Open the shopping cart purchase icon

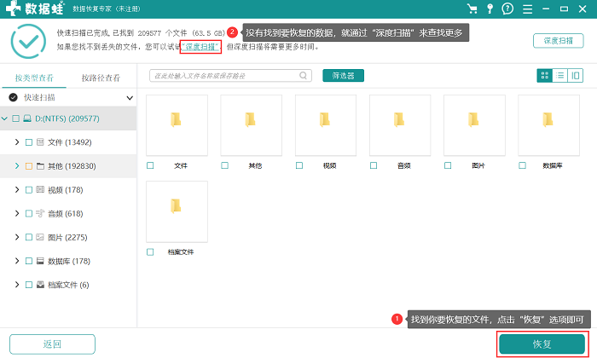[x=472, y=9]
